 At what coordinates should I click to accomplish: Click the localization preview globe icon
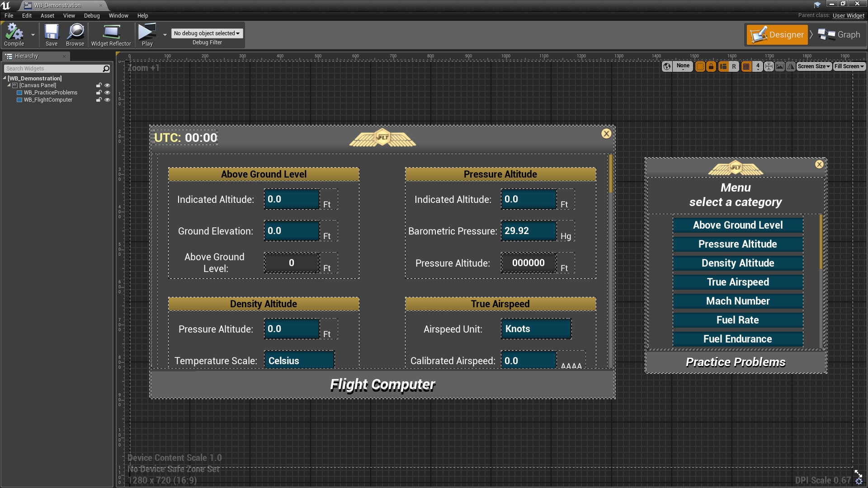pyautogui.click(x=667, y=66)
